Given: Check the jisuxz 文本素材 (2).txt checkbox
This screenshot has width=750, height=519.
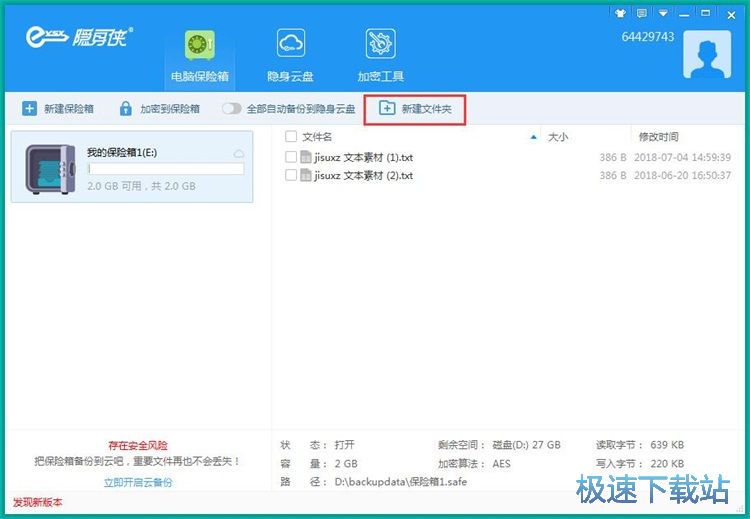Looking at the screenshot, I should point(290,175).
